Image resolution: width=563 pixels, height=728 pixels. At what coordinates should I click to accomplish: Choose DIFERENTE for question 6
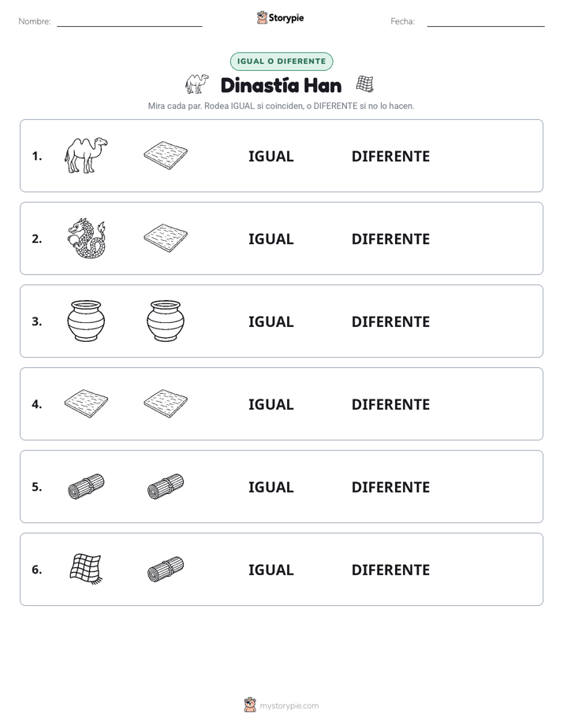[390, 570]
